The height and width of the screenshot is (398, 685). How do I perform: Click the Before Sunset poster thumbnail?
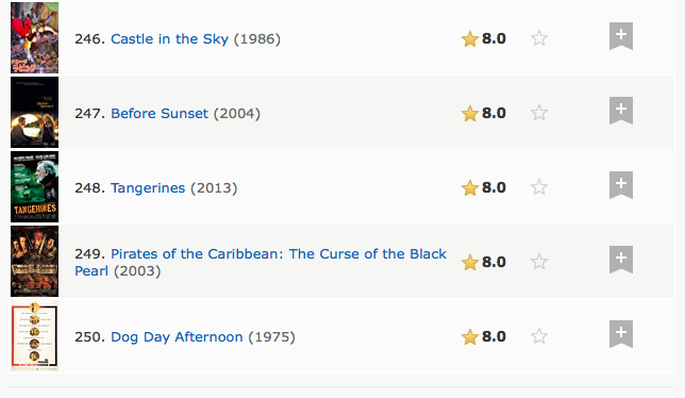point(35,112)
